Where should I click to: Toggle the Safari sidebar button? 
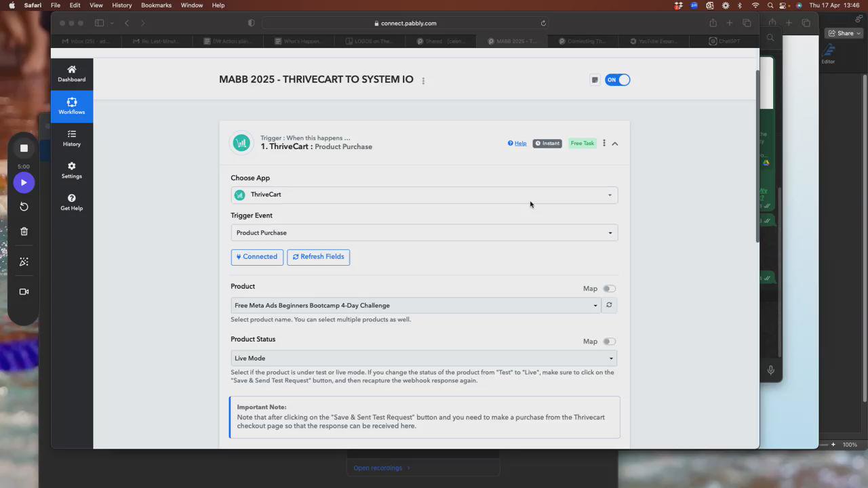pyautogui.click(x=99, y=23)
